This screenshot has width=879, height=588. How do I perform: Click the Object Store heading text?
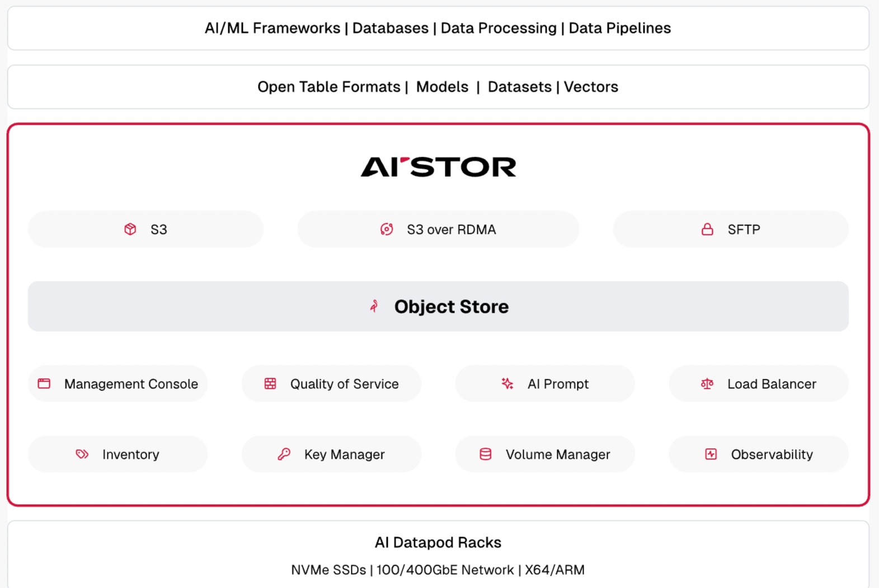click(452, 307)
